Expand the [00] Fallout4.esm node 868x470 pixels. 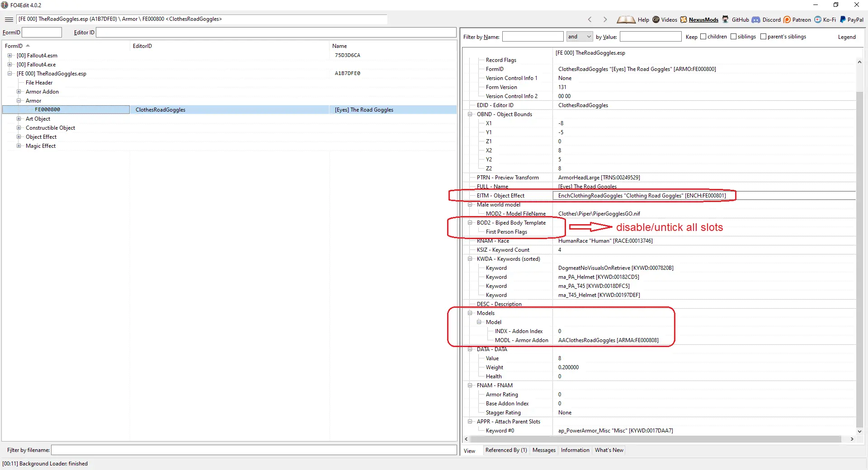[9, 56]
